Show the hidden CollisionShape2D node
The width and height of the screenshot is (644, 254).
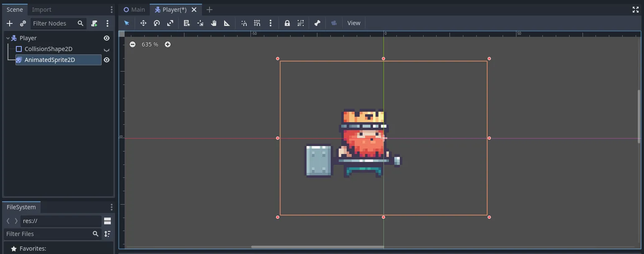pyautogui.click(x=107, y=49)
